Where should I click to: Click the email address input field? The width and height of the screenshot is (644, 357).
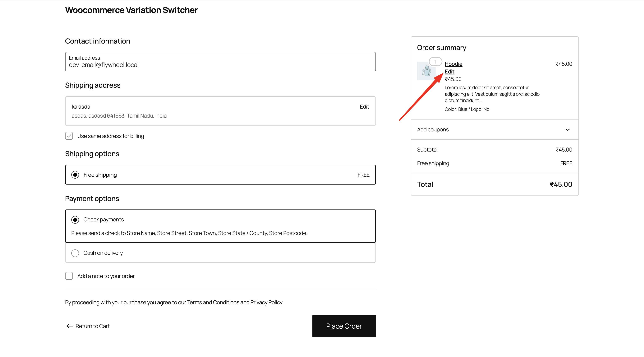pyautogui.click(x=220, y=62)
